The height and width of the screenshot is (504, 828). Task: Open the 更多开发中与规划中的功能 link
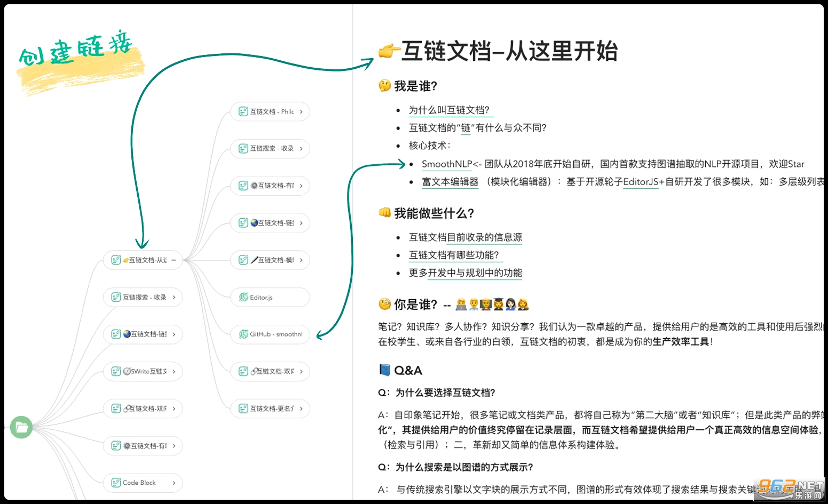(465, 273)
